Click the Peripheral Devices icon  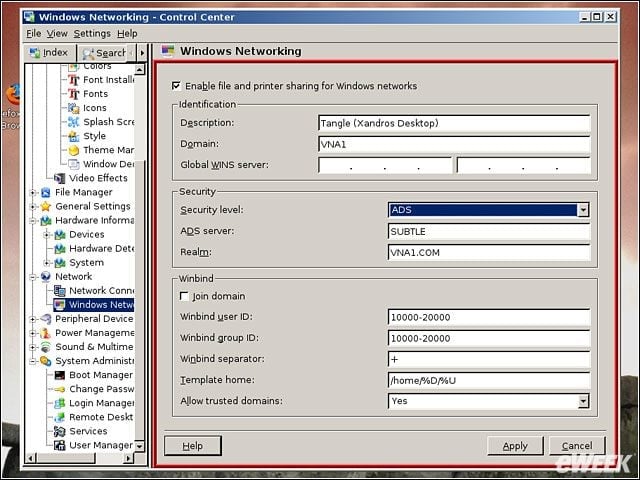tap(46, 319)
